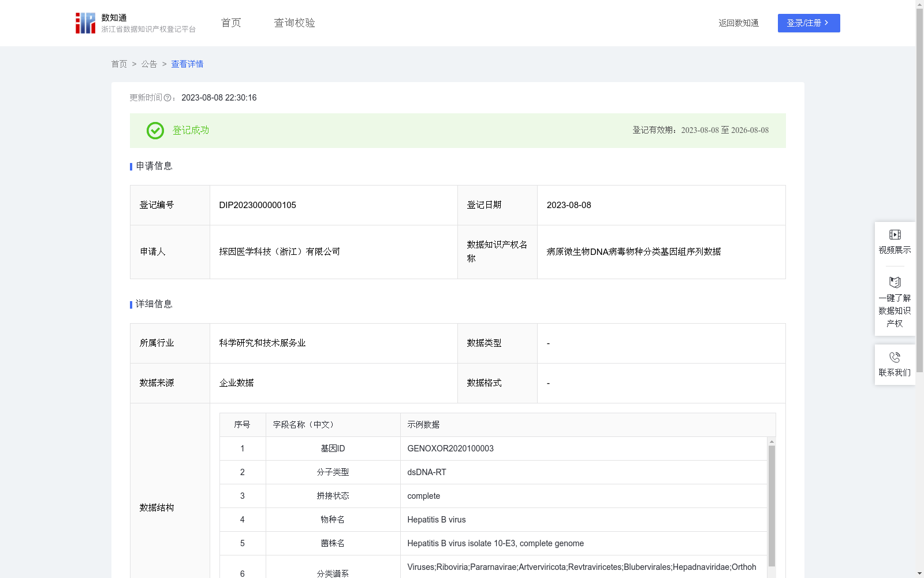The image size is (924, 578).
Task: Click the 企业数据 source value
Action: point(236,383)
